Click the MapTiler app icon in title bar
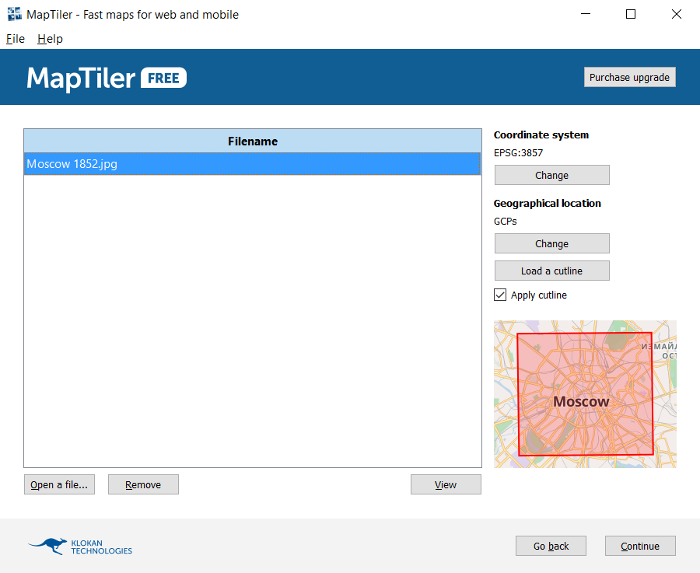The width and height of the screenshot is (700, 573). [x=14, y=14]
